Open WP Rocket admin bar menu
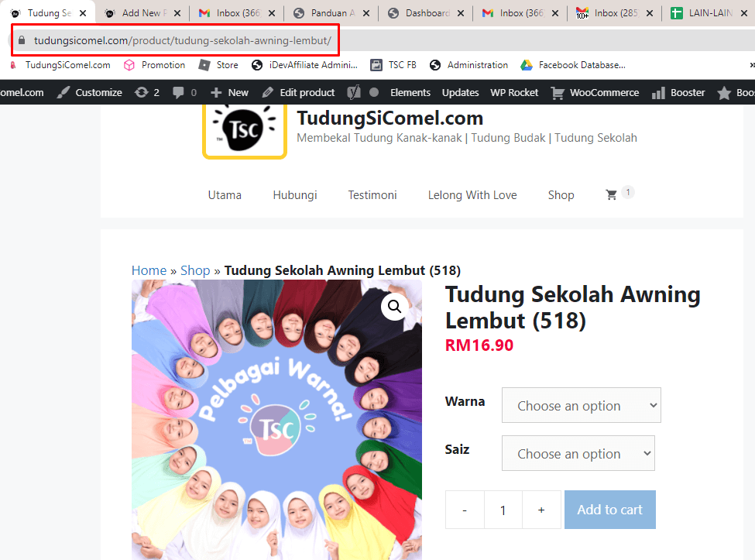Image resolution: width=755 pixels, height=560 pixels. [514, 92]
